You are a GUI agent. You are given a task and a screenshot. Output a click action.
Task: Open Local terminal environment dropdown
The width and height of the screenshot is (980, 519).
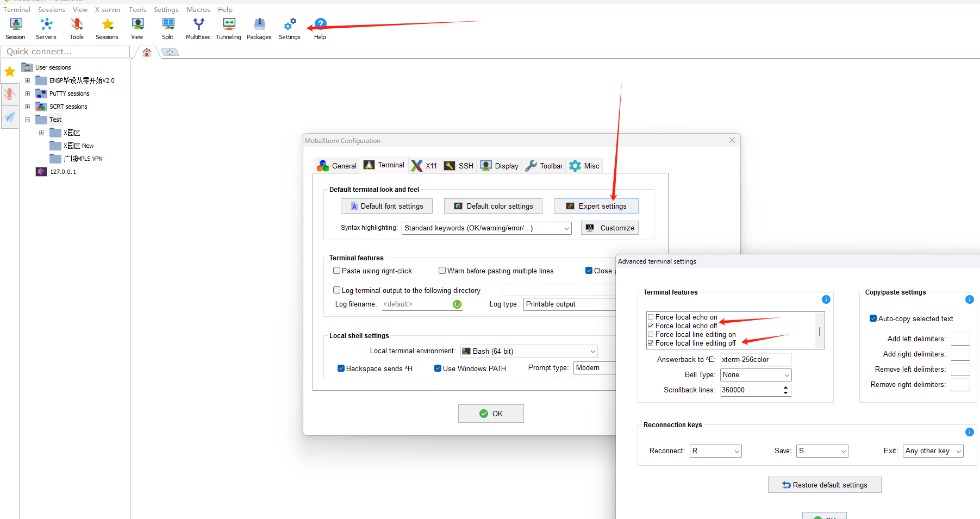click(x=529, y=352)
